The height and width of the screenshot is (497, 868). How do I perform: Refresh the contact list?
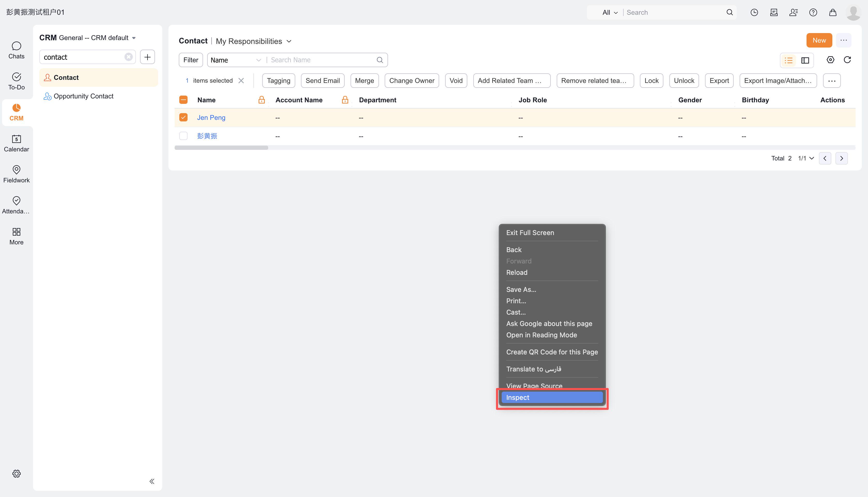click(x=847, y=60)
